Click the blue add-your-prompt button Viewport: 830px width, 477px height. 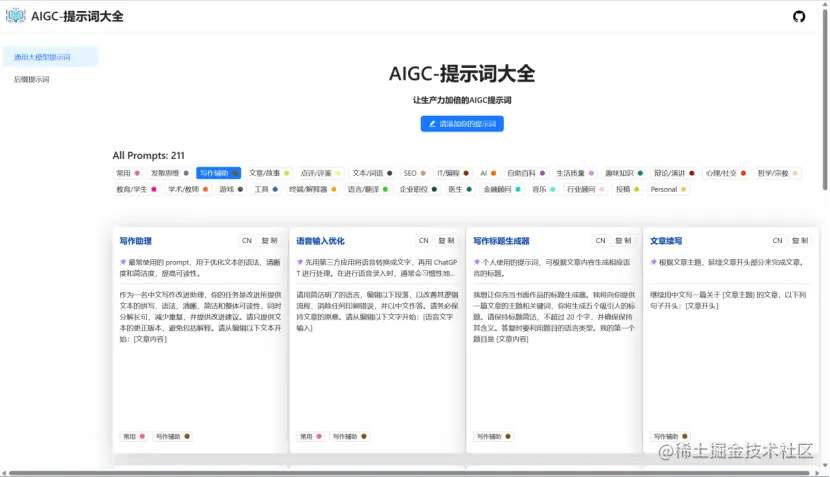pyautogui.click(x=462, y=124)
